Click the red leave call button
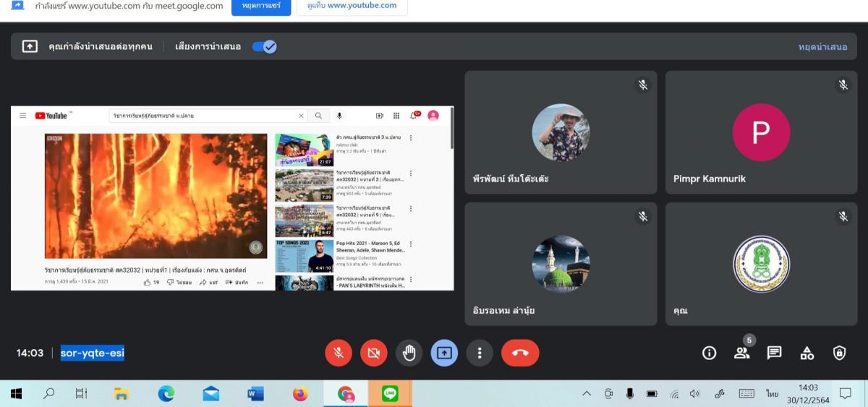868x407 pixels. pos(520,353)
